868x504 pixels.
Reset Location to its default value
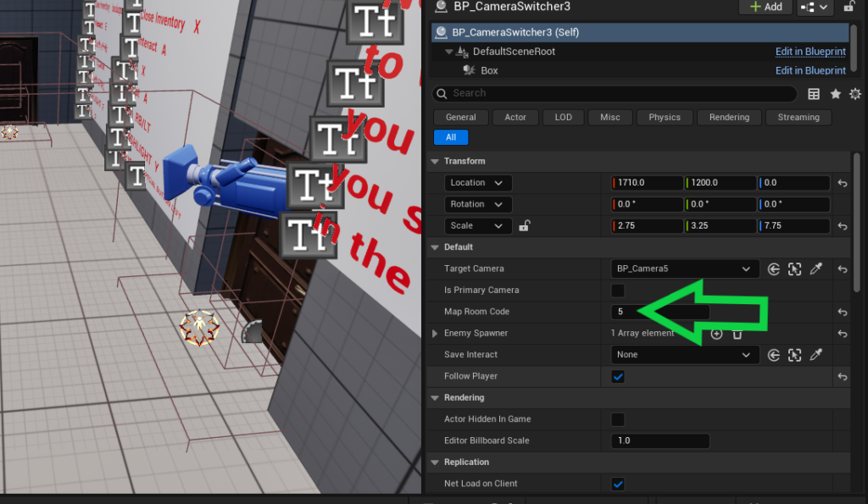click(843, 183)
